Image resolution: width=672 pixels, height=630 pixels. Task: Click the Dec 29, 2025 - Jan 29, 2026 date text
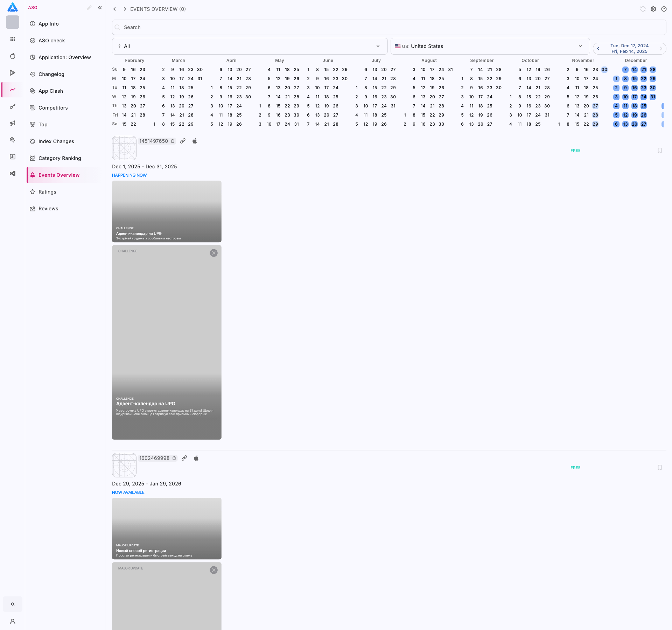click(147, 484)
